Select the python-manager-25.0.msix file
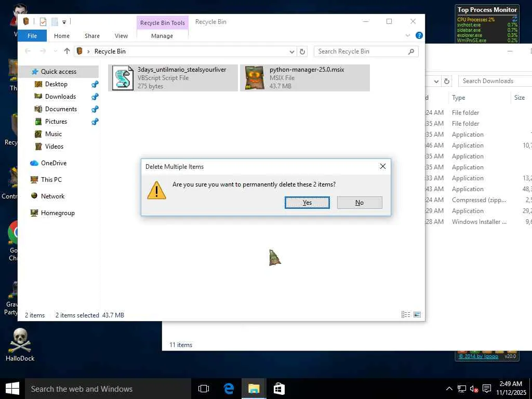532x399 pixels. (304, 78)
